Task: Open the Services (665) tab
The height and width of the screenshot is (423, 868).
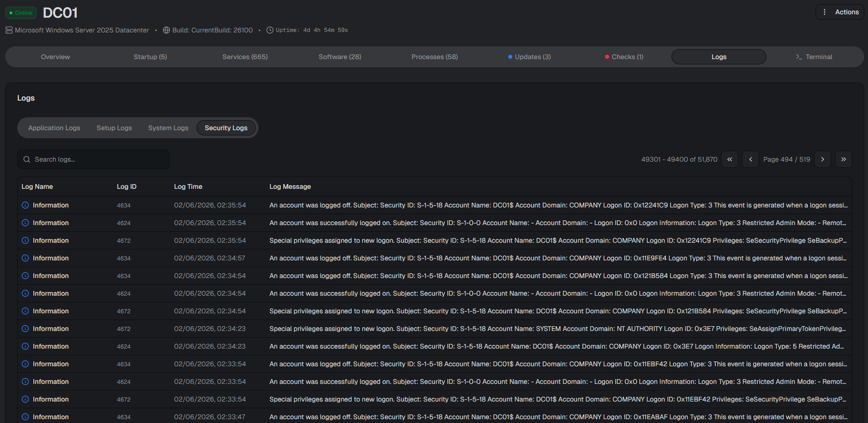Action: (x=245, y=57)
